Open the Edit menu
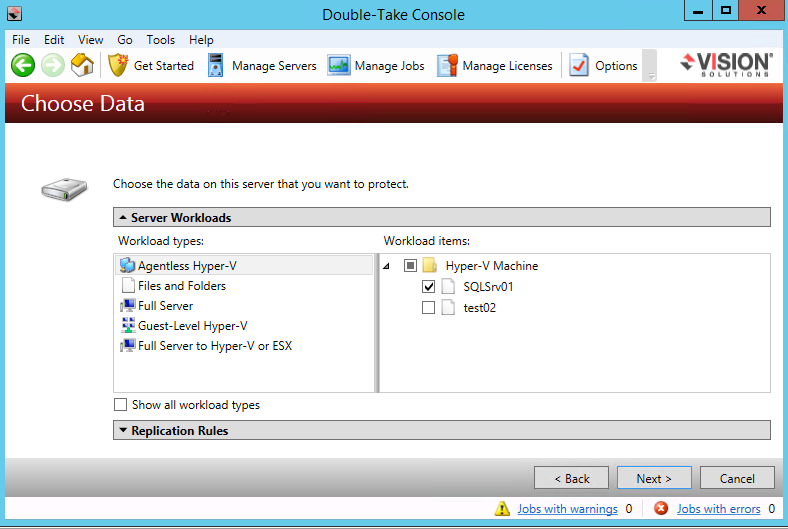 pos(54,40)
